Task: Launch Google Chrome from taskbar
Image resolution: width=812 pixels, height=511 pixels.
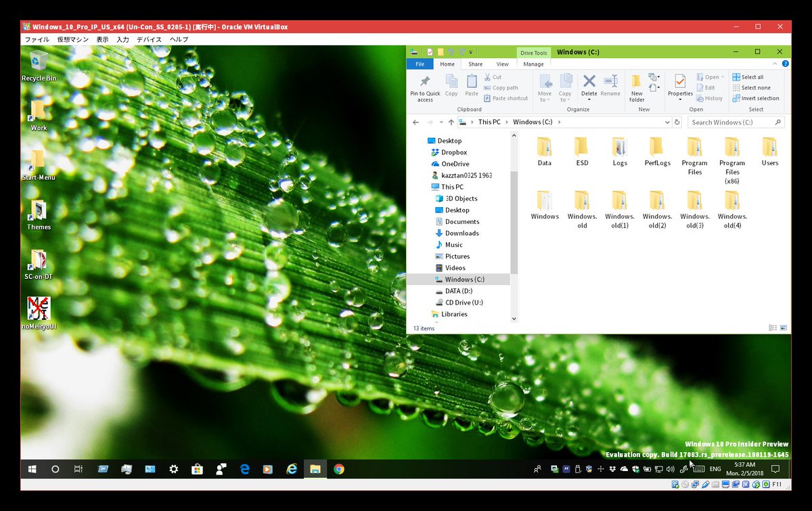Action: [339, 468]
